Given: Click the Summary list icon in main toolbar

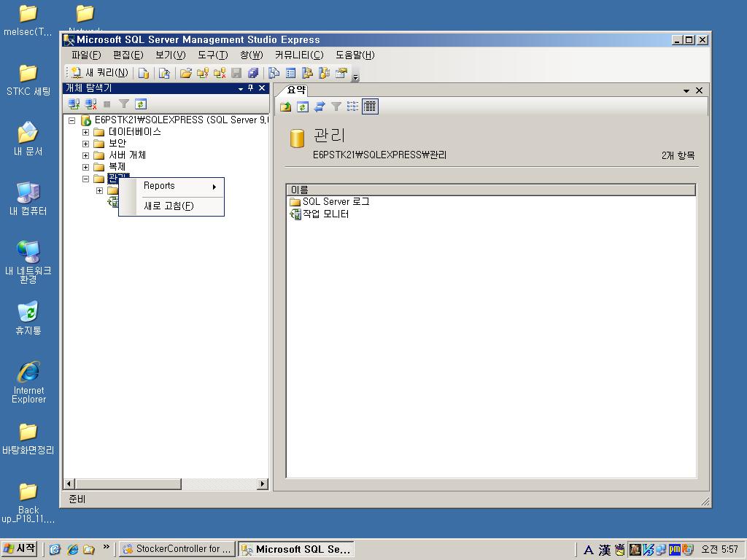Looking at the screenshot, I should click(290, 73).
